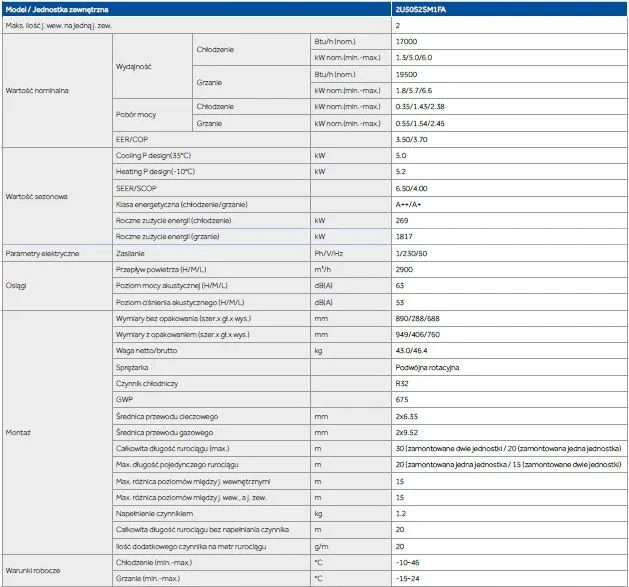The height and width of the screenshot is (587, 629).
Task: Click the weight value 43.0/46.4
Action: [411, 351]
